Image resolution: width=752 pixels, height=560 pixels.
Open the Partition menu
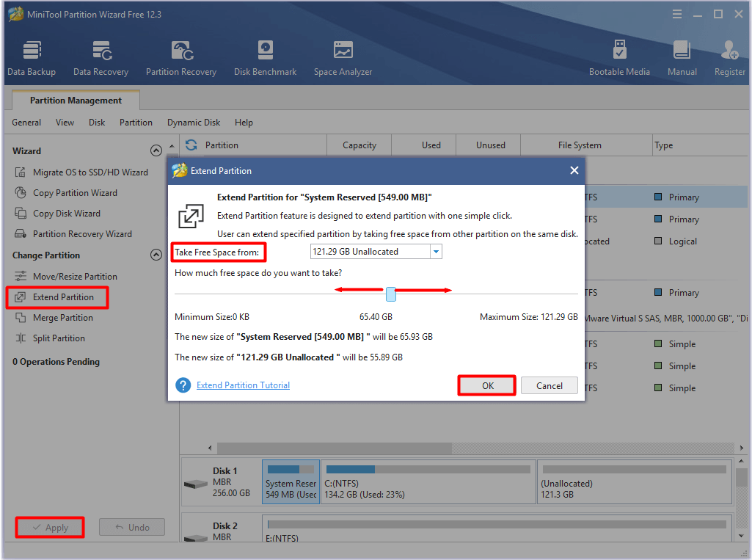[x=136, y=123]
